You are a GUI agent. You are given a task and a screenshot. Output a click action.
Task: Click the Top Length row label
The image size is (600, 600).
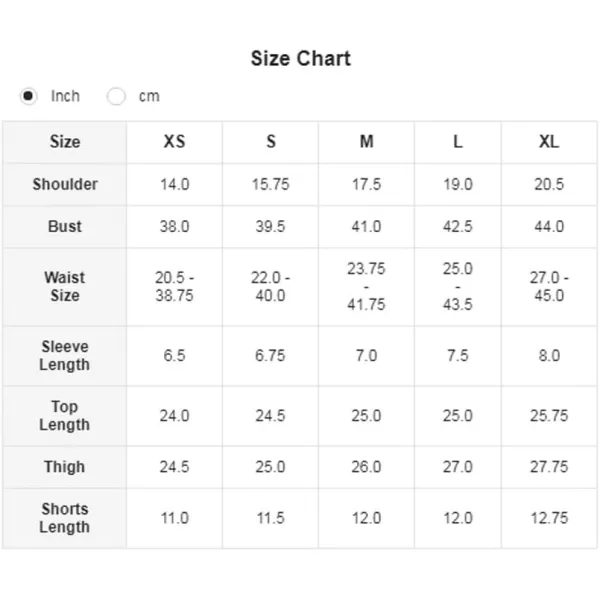coord(65,416)
